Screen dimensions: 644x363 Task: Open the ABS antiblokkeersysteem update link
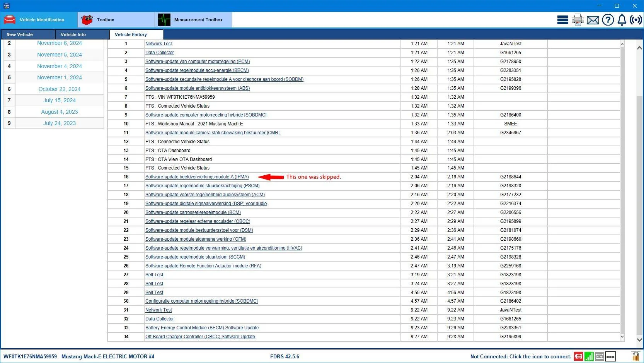click(x=198, y=88)
